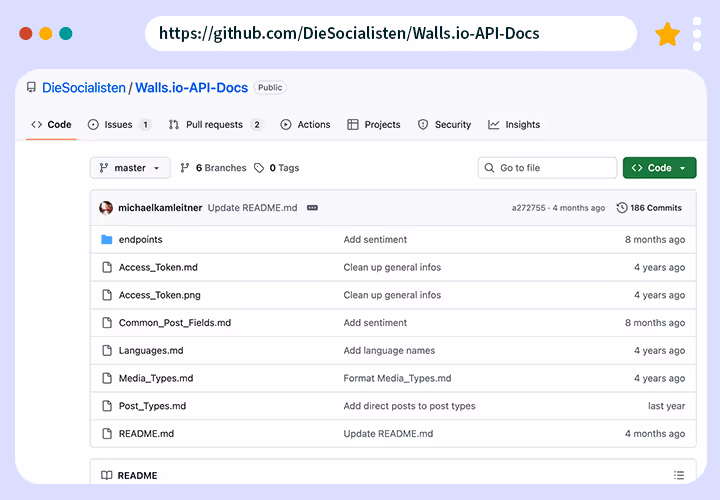Open the DieSocialisten owner link

coord(84,88)
